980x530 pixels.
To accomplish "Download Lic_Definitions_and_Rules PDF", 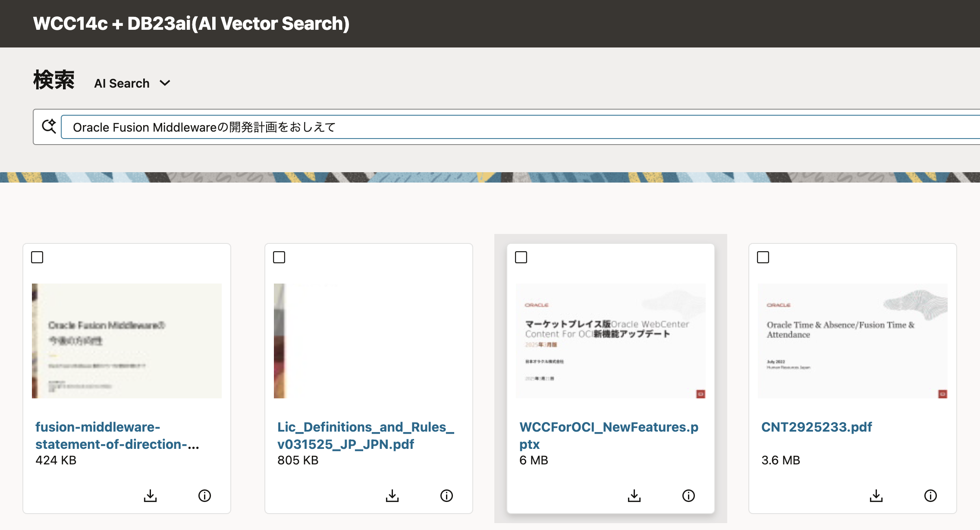I will pyautogui.click(x=392, y=495).
